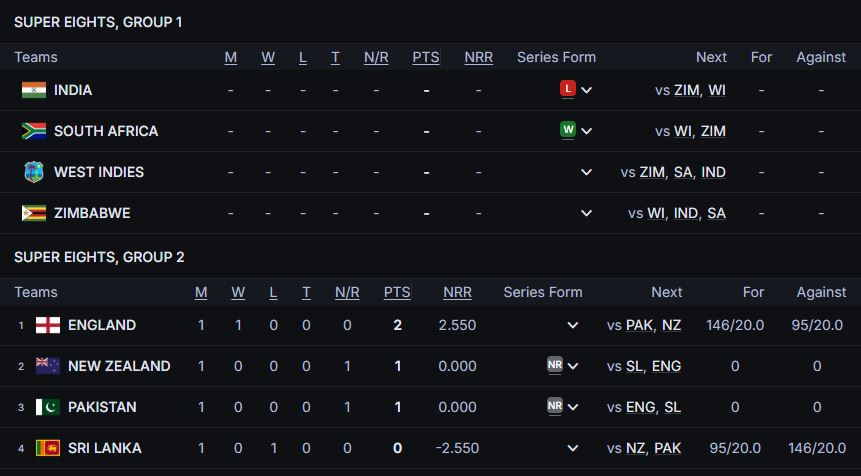Click the New Zealand flag icon
This screenshot has width=861, height=476.
tap(48, 366)
